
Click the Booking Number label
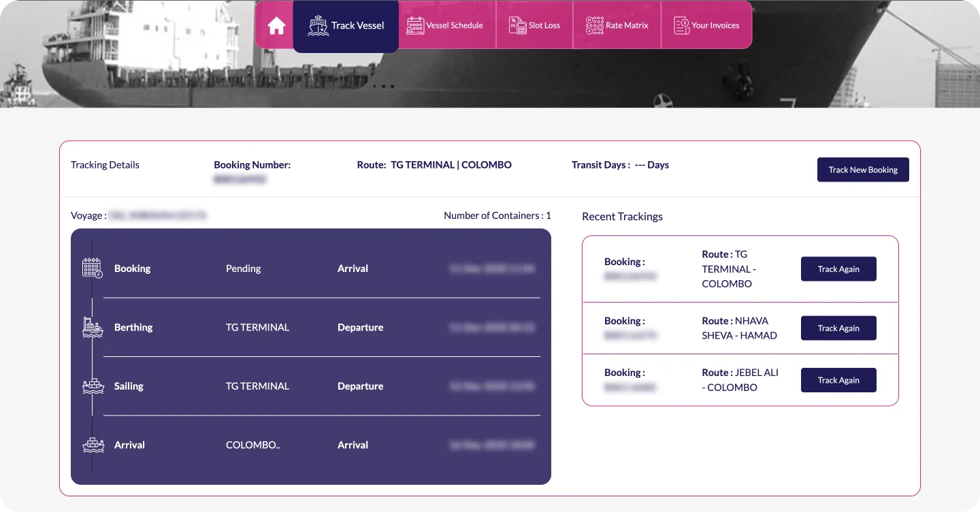(x=252, y=165)
